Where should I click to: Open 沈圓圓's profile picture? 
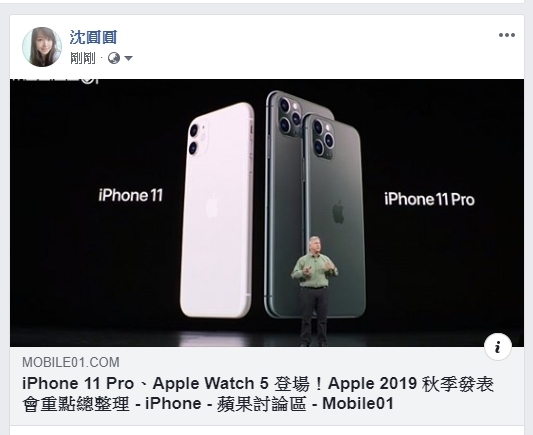pos(42,47)
